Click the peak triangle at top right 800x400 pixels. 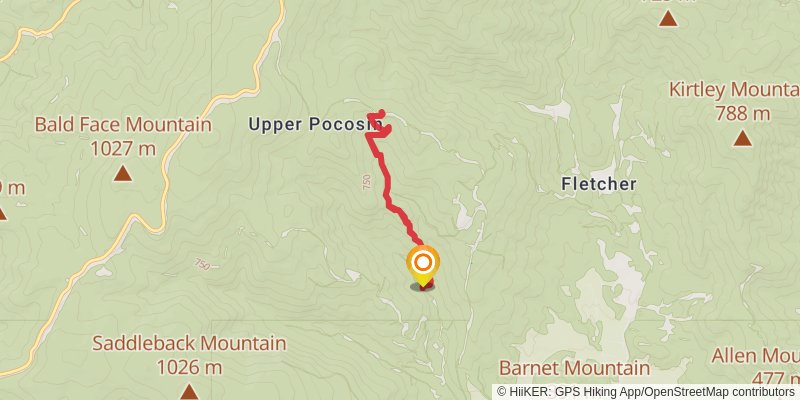[668, 18]
